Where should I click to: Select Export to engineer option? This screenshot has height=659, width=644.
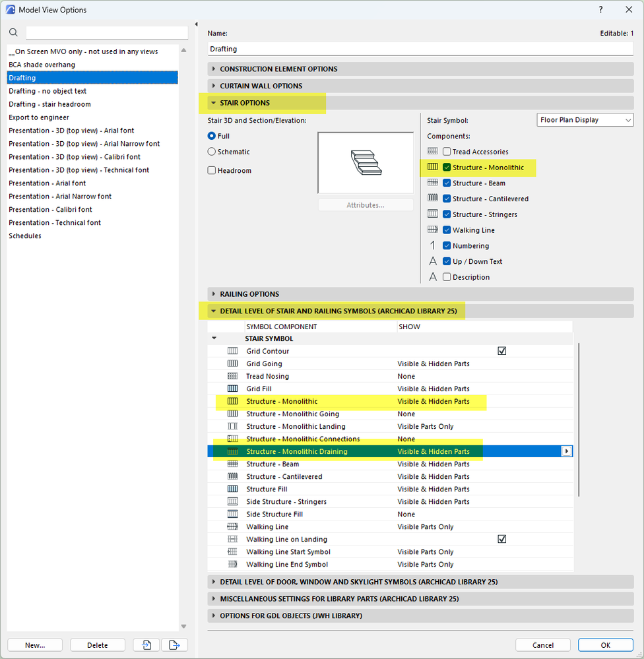pyautogui.click(x=92, y=117)
